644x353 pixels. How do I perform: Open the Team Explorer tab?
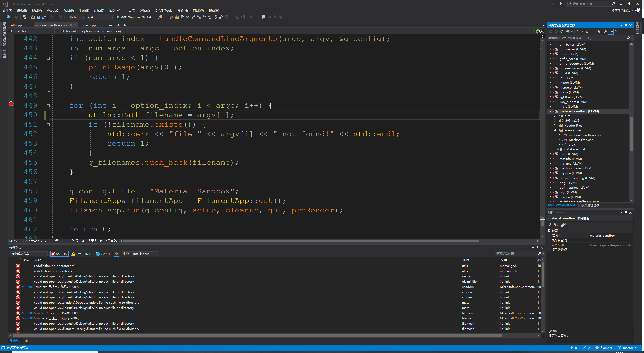point(589,205)
